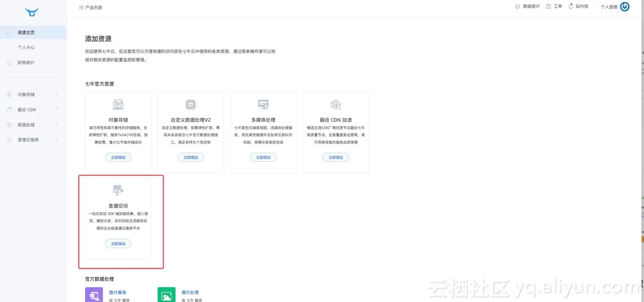Viewport: 644px width, 302px height.
Task: Click the 自定义数据处理V2 chip icon
Action: pyautogui.click(x=190, y=104)
